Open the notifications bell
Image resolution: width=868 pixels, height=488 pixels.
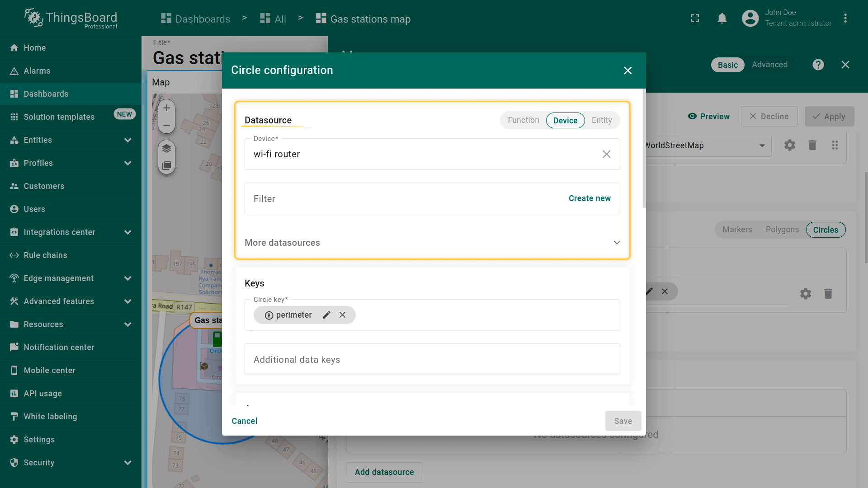722,19
